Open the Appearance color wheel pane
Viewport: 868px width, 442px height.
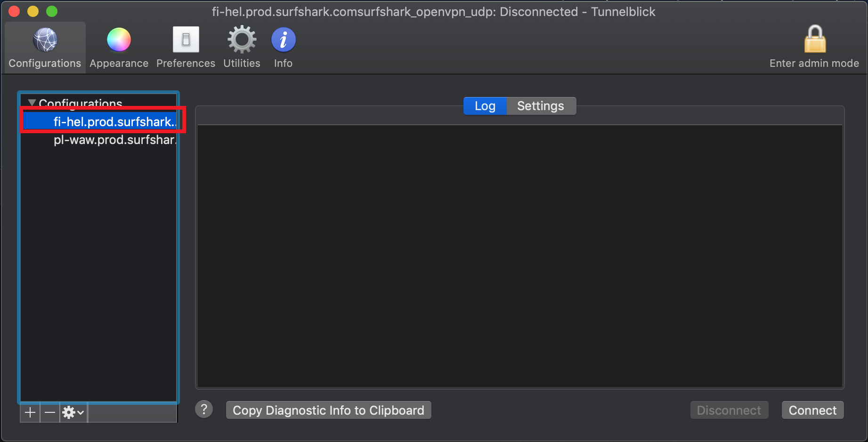[x=119, y=48]
